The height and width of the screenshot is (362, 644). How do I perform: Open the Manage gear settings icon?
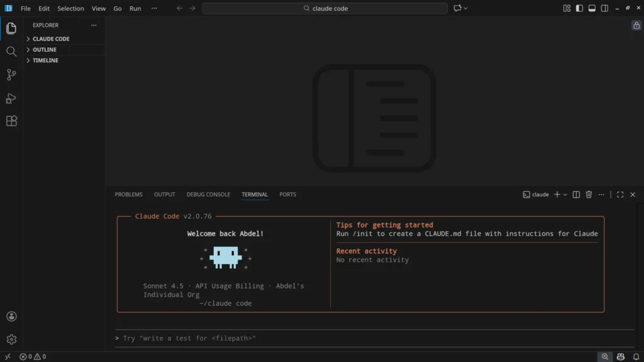click(11, 339)
